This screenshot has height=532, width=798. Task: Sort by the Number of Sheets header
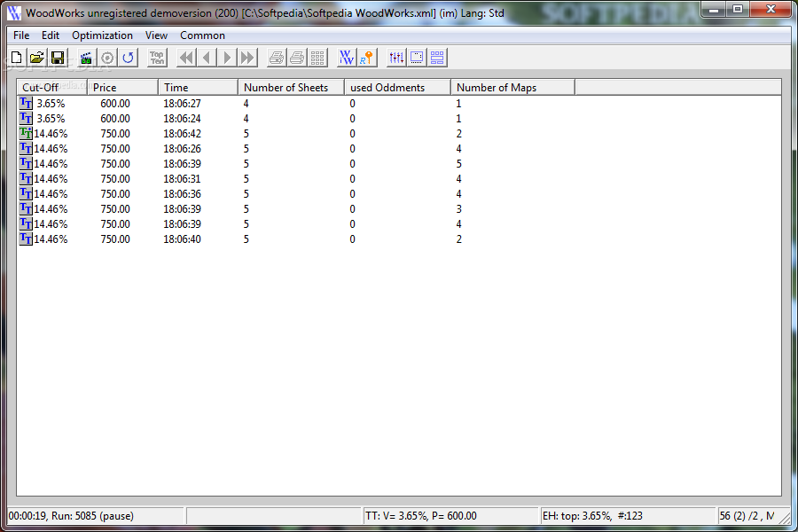tap(291, 87)
